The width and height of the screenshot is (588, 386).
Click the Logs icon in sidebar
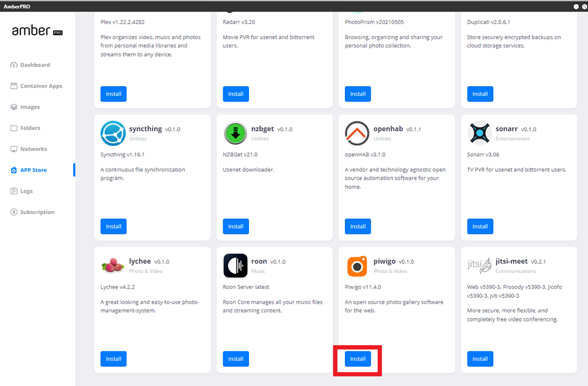(x=14, y=191)
